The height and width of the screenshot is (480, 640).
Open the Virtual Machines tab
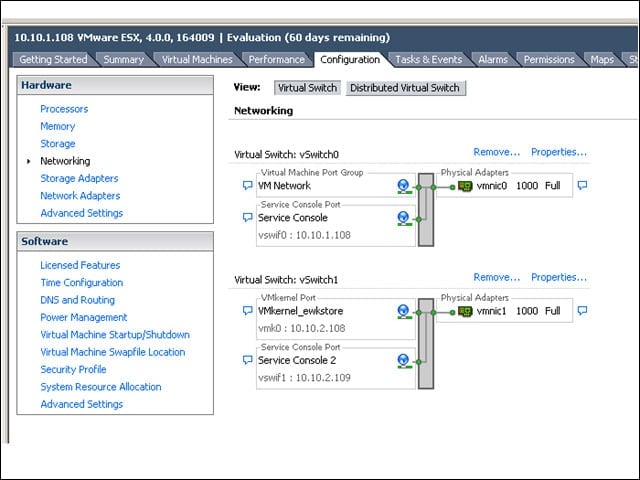[197, 60]
